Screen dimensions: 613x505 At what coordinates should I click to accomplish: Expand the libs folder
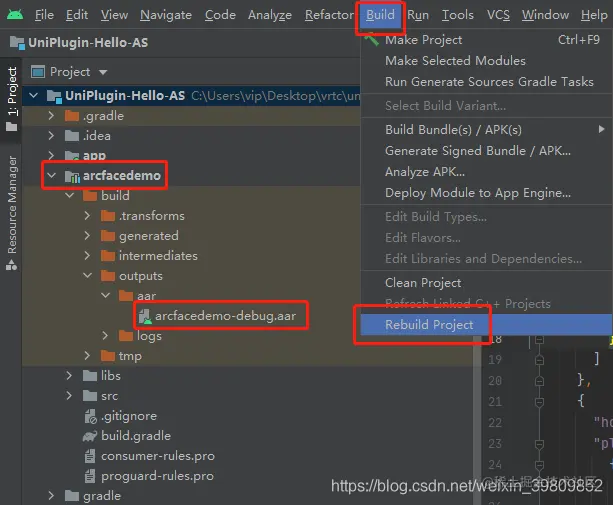coord(69,376)
